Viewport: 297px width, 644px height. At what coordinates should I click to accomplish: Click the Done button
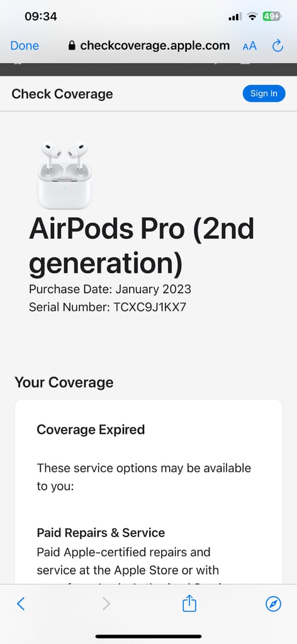pos(25,45)
